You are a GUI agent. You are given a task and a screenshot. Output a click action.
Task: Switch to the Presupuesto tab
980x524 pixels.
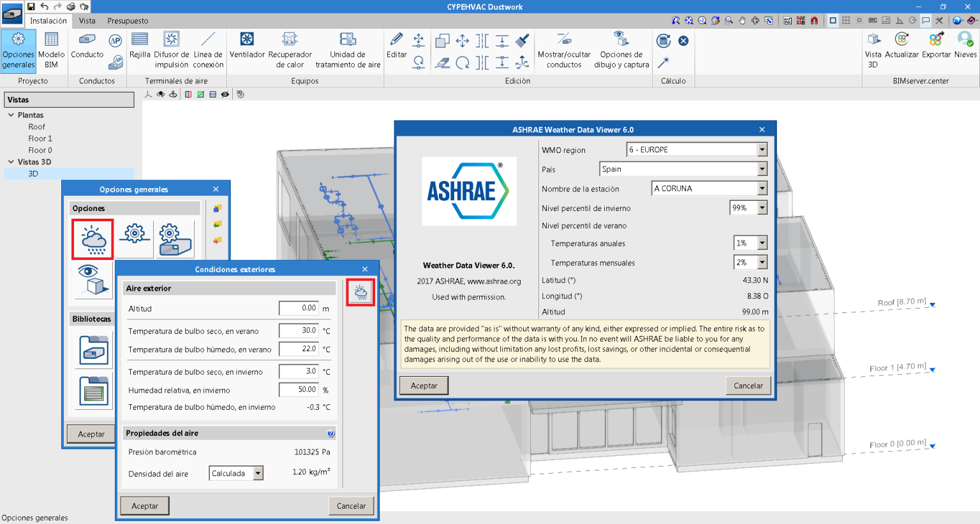click(127, 20)
